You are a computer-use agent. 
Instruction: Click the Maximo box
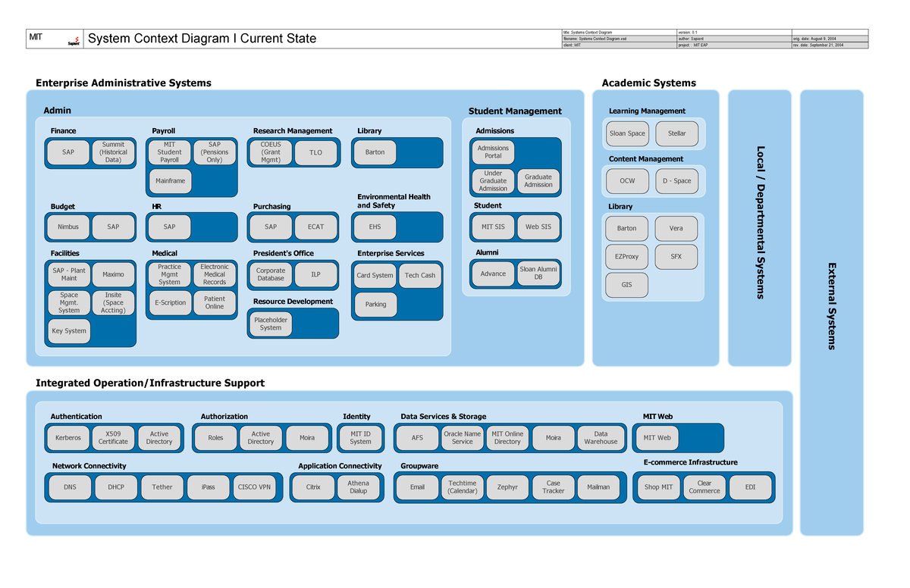tap(113, 274)
